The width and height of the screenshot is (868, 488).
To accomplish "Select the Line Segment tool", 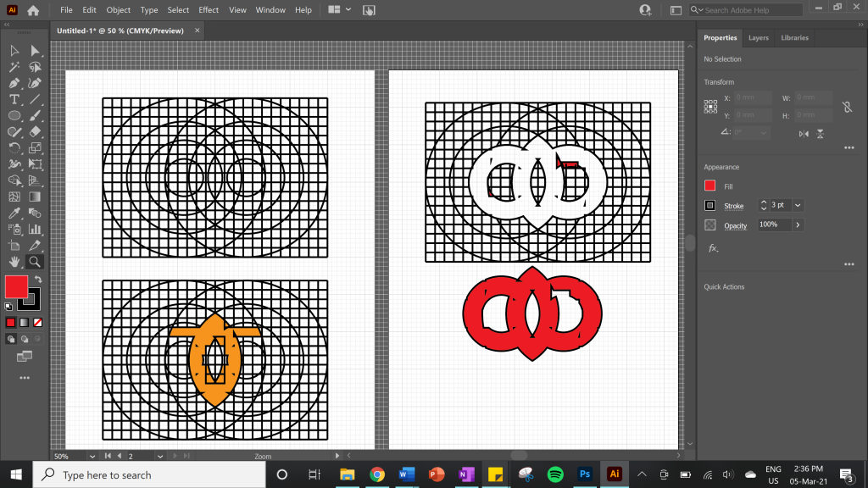I will click(35, 100).
